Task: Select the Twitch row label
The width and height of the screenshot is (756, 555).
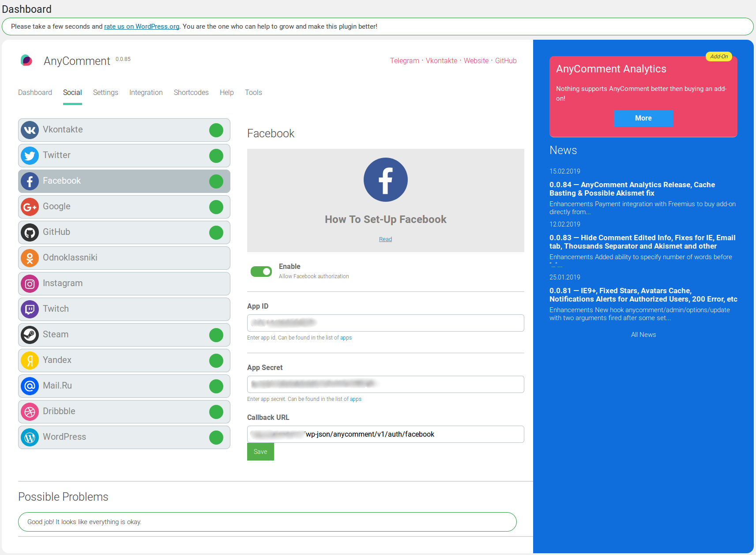Action: tap(56, 309)
